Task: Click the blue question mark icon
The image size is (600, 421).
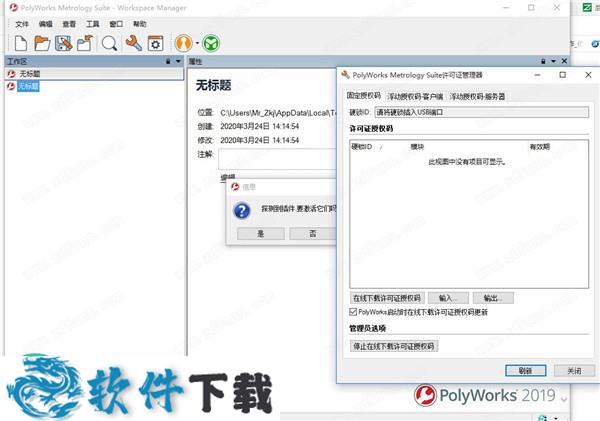Action: (x=242, y=210)
